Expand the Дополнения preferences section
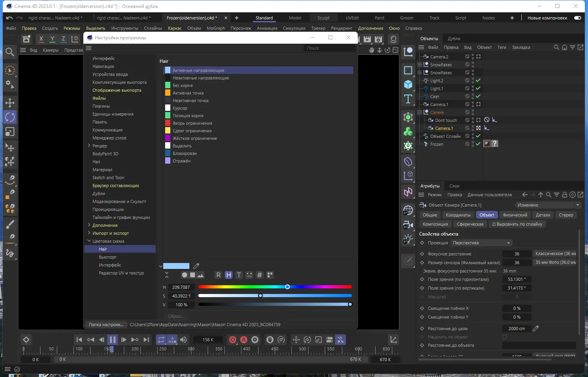Image resolution: width=588 pixels, height=377 pixels. [89, 225]
